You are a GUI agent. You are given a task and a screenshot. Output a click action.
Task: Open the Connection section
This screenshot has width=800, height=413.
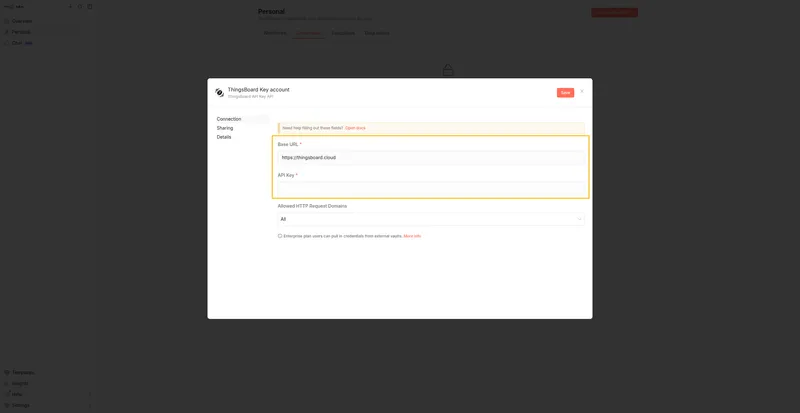tap(229, 119)
